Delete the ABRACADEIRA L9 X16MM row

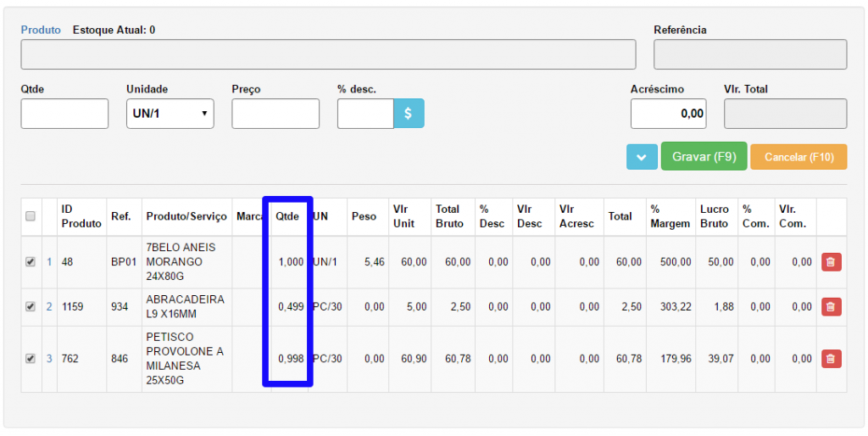pyautogui.click(x=831, y=307)
